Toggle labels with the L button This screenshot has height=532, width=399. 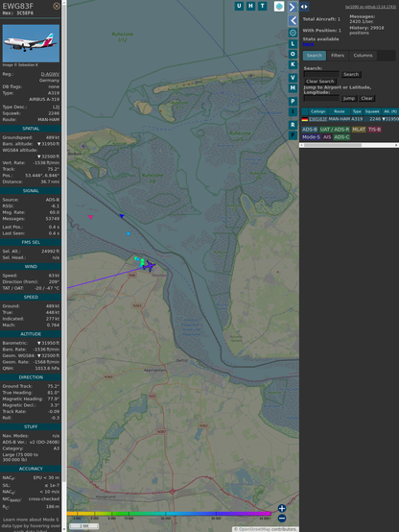point(293,43)
